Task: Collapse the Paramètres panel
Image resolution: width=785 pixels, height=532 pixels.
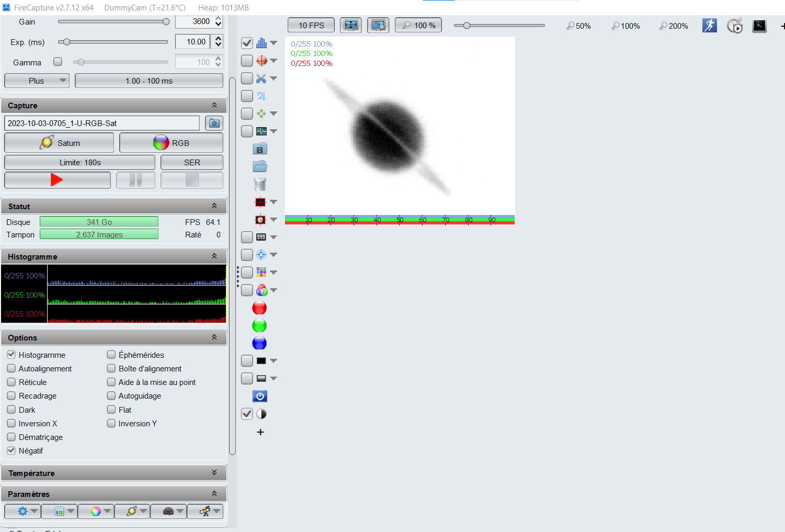Action: (x=214, y=494)
